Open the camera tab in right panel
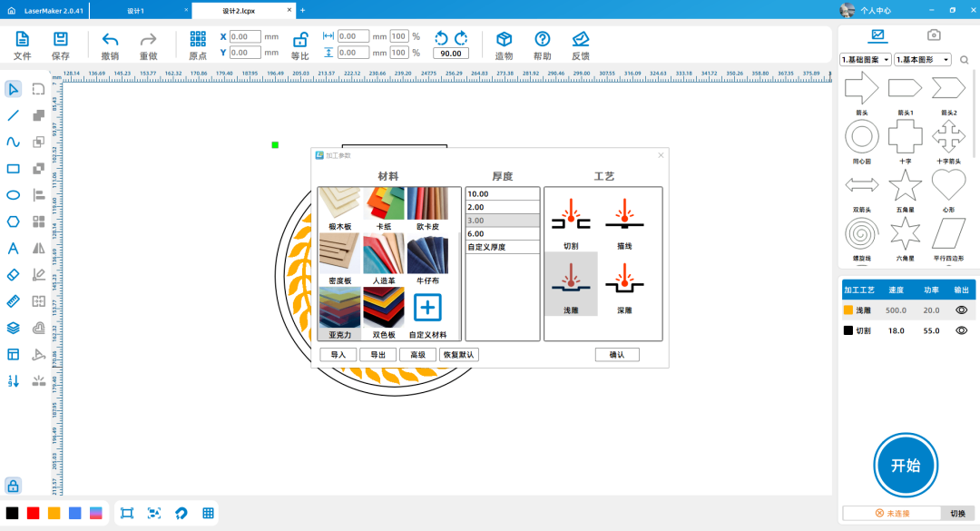The image size is (980, 531). (933, 35)
